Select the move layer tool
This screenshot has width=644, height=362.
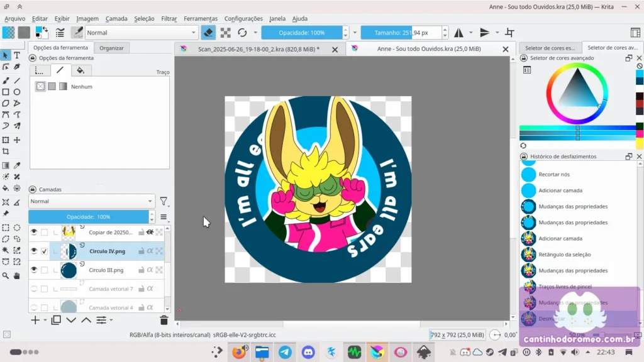(17, 140)
